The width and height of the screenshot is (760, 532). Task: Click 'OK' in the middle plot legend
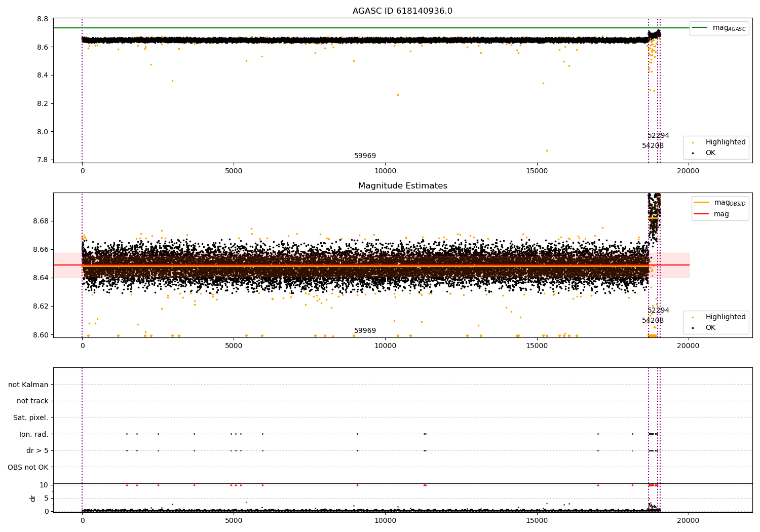(x=710, y=327)
